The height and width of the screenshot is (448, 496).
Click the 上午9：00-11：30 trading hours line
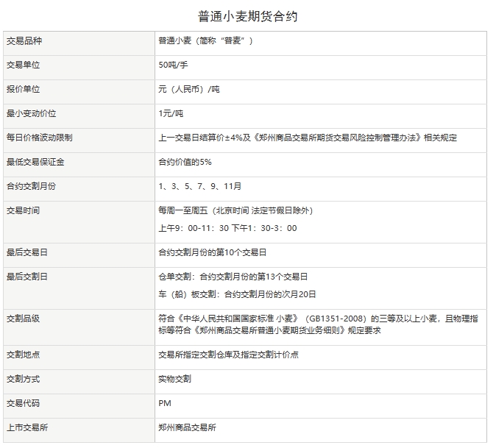coord(227,228)
